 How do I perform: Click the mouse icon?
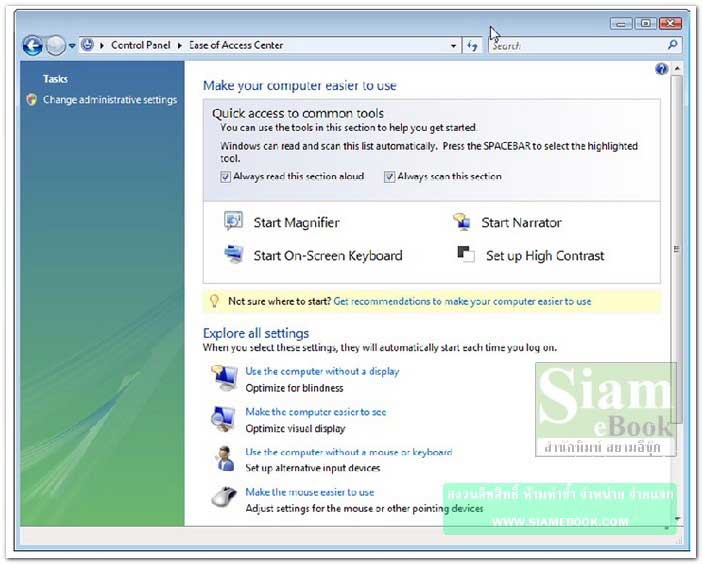(x=224, y=496)
